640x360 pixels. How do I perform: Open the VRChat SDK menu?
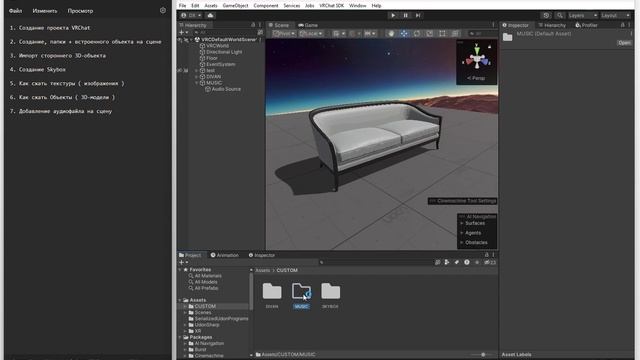pyautogui.click(x=331, y=6)
